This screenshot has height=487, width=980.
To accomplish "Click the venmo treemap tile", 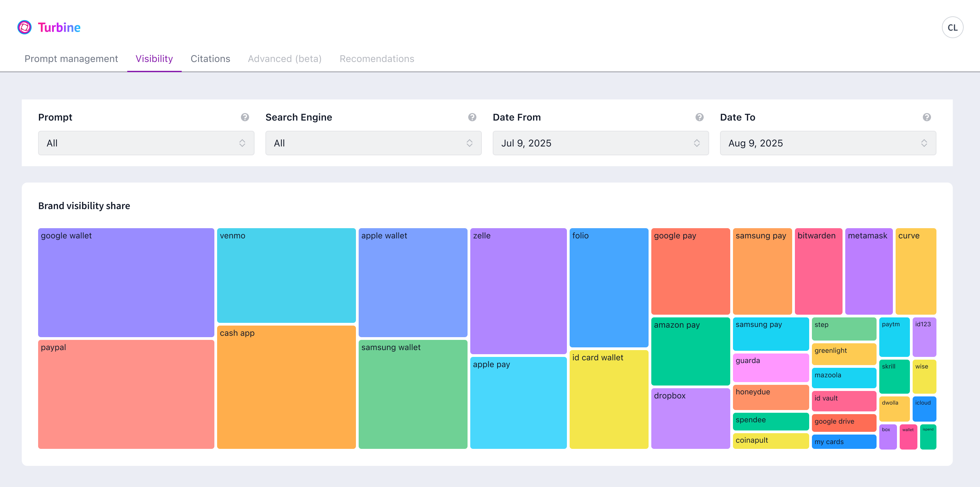I will 286,275.
